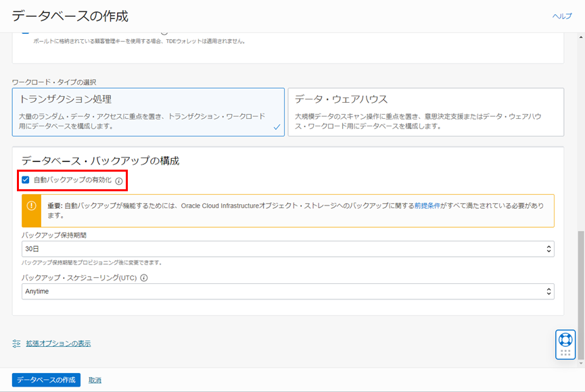
Task: Open the ヘルプ link
Action: 561,16
